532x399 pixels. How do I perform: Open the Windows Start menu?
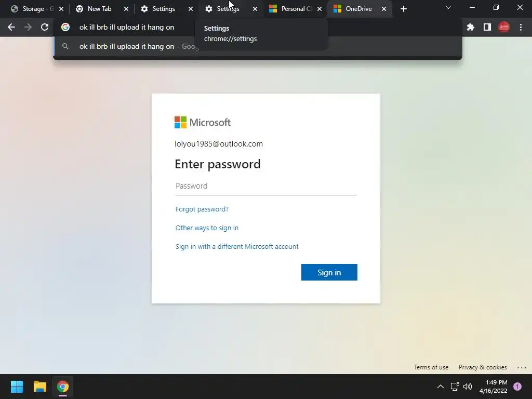(17, 387)
